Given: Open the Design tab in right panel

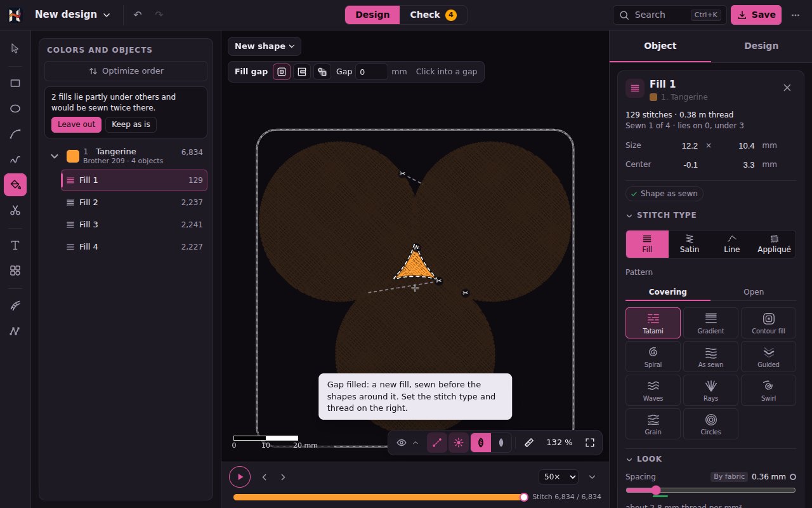Looking at the screenshot, I should coord(761,46).
